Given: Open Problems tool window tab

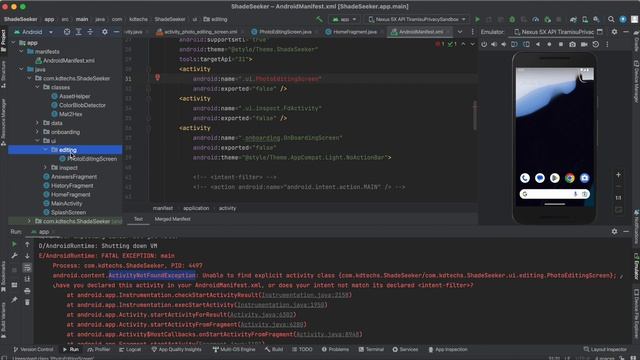Looking at the screenshot, I should tap(335, 349).
